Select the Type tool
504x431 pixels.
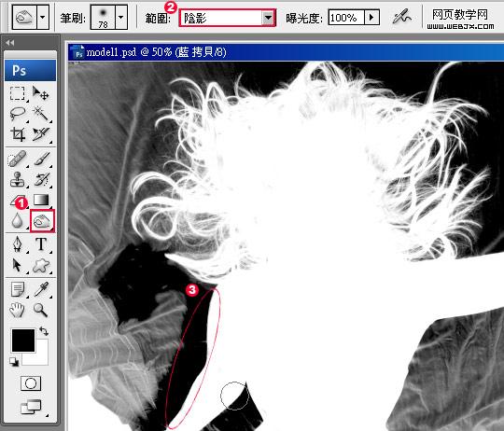[41, 244]
